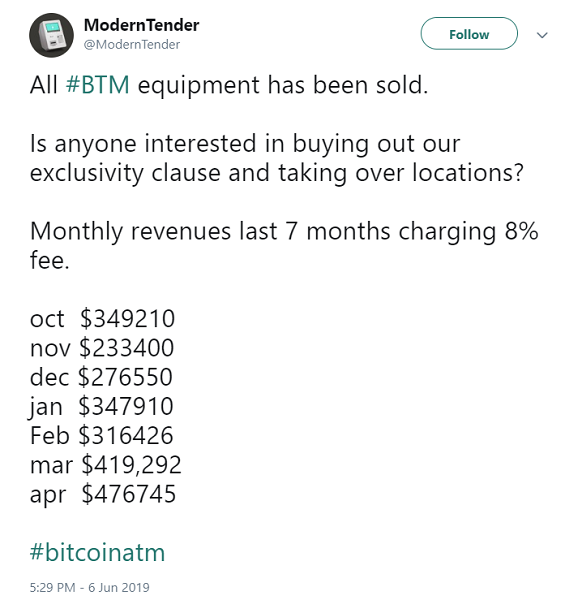Image resolution: width=565 pixels, height=600 pixels.
Task: Click the word 'fee.' in the tweet
Action: [x=49, y=260]
